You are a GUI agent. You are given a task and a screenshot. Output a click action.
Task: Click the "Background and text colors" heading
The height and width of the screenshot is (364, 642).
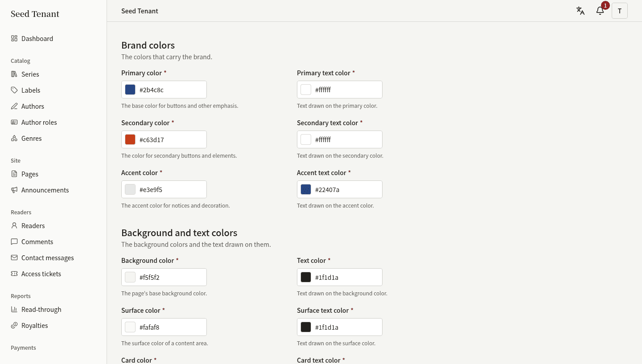(179, 233)
